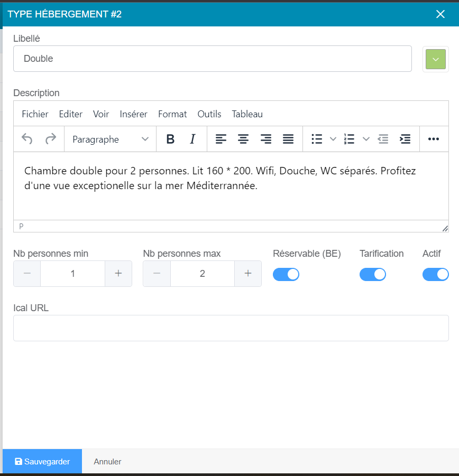
Task: Click the Annuler button
Action: (x=107, y=461)
